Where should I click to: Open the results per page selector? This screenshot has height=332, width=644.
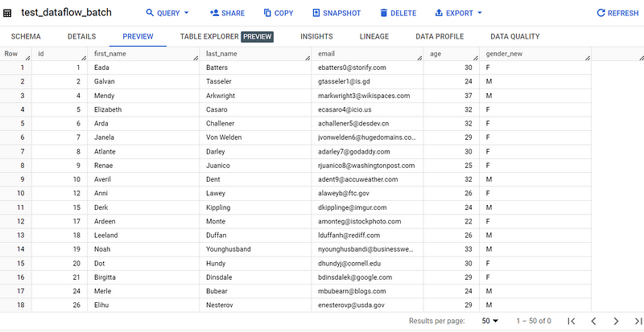(489, 321)
